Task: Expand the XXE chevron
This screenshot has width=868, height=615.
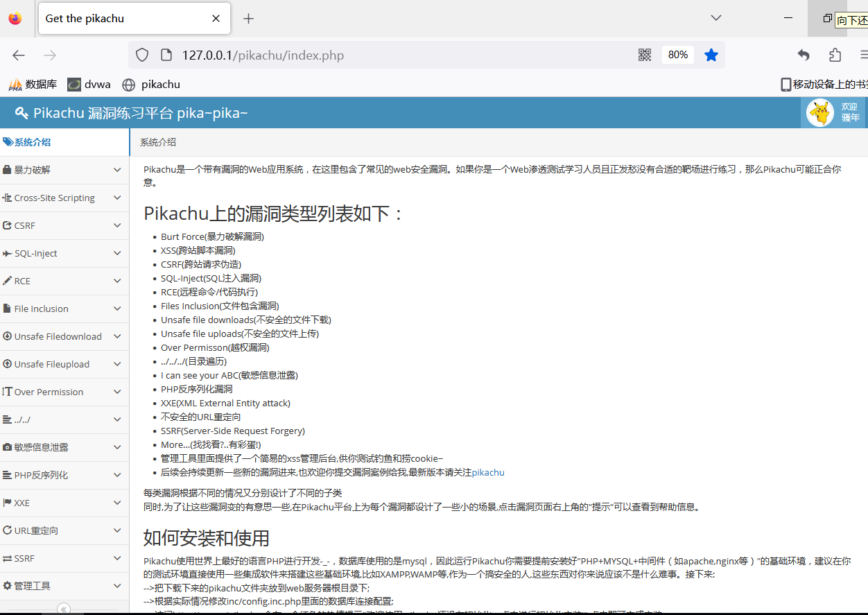Action: click(117, 503)
